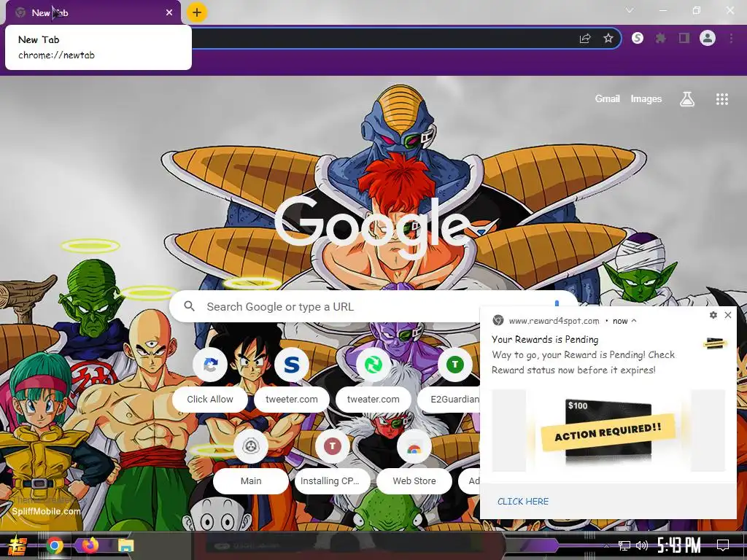Select the New Tab browser tab
The image size is (747, 560).
click(93, 12)
